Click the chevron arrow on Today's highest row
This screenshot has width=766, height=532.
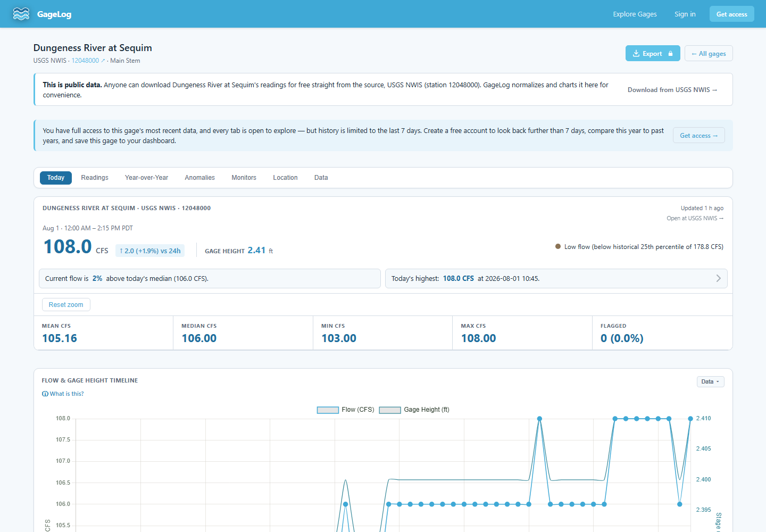(718, 278)
